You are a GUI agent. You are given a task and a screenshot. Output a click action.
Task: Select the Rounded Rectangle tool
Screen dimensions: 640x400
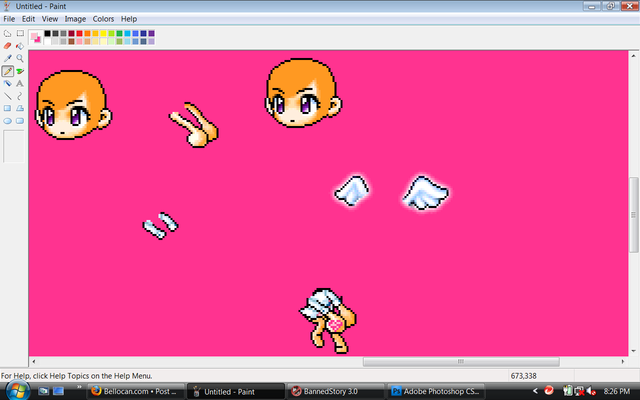point(20,121)
